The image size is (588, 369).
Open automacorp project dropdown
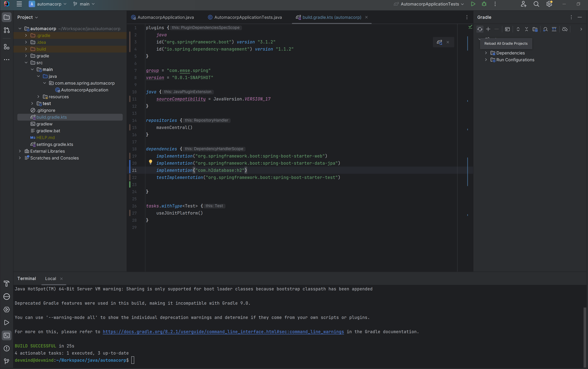48,4
